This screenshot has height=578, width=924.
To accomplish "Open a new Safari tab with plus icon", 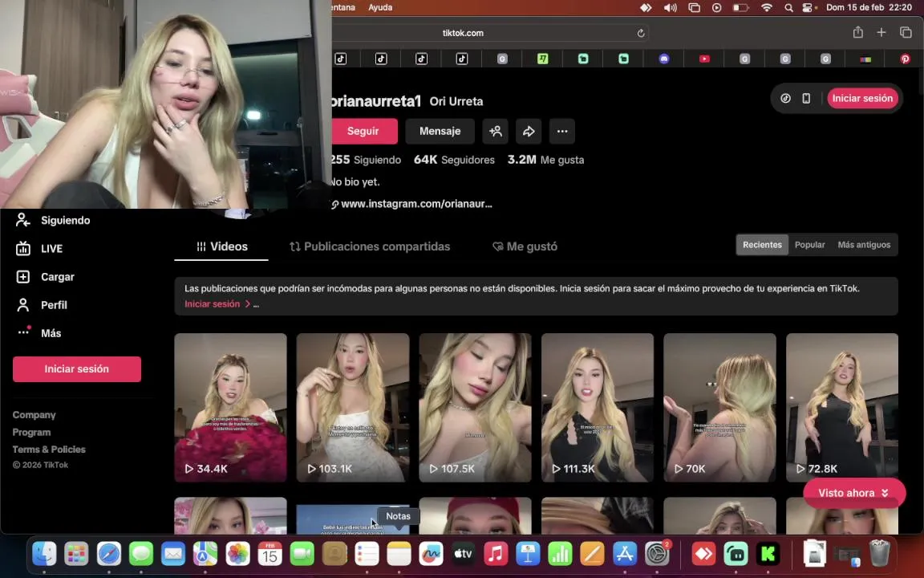I will (881, 32).
